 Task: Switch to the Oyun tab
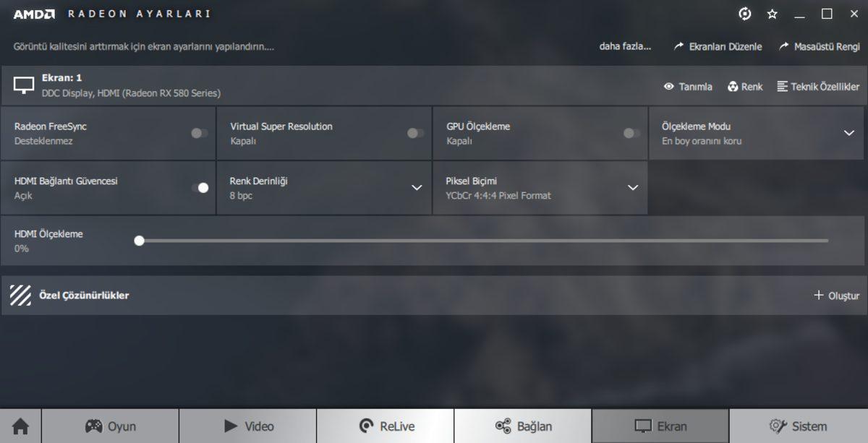[x=111, y=426]
